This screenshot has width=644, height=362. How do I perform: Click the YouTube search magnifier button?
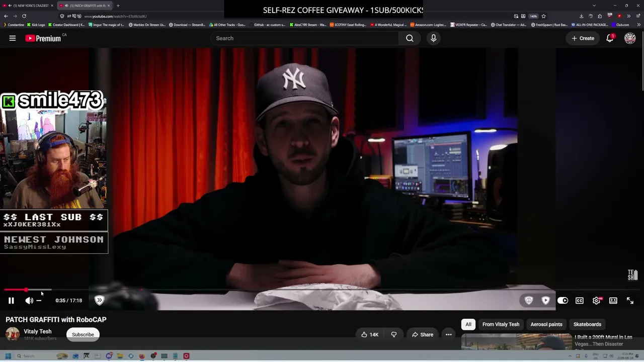click(410, 38)
